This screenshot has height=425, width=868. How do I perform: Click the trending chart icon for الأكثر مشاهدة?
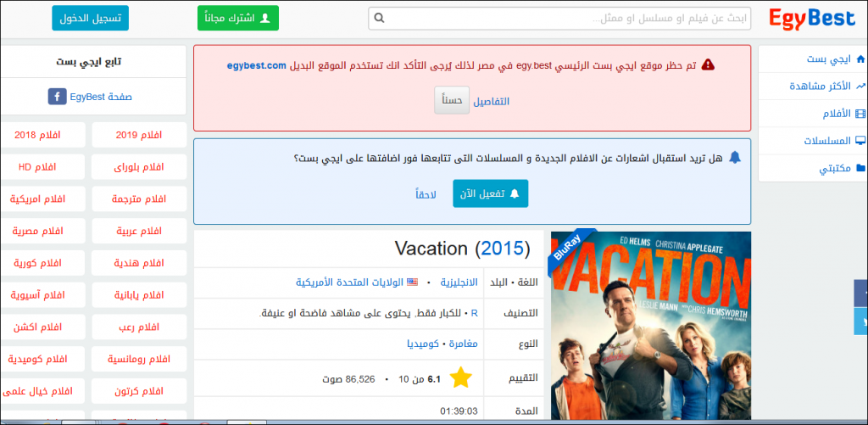click(860, 87)
